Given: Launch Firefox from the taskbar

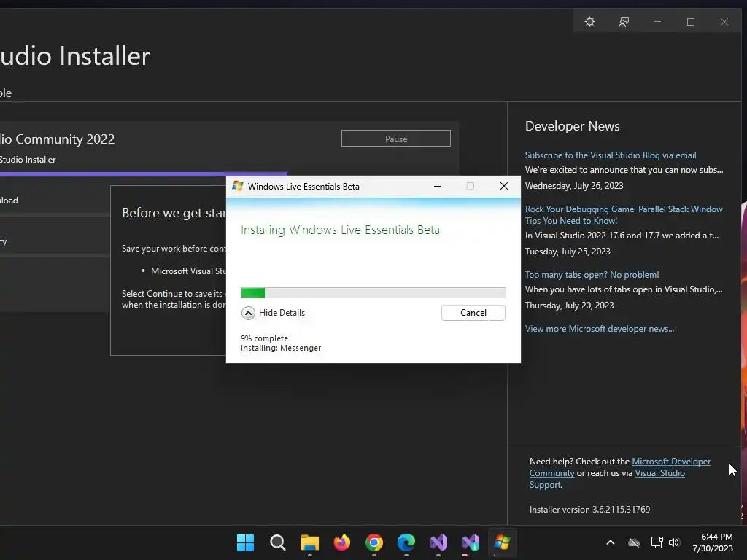Looking at the screenshot, I should 341,542.
